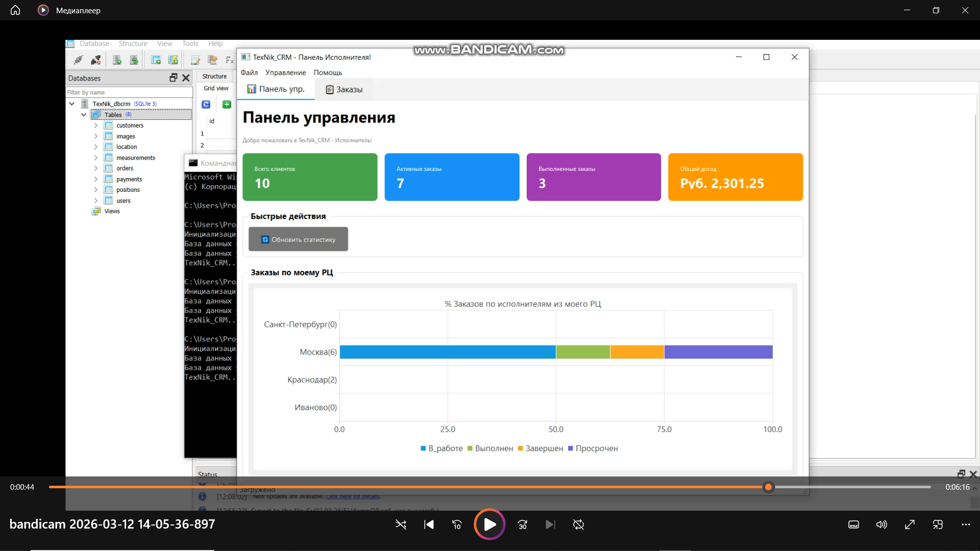Screen dimensions: 980x551
Task: Open more options ellipsis menu
Action: point(966,524)
